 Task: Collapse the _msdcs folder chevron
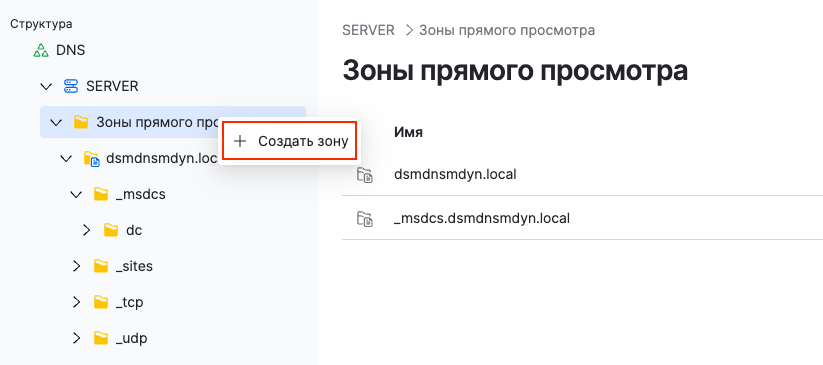[76, 194]
